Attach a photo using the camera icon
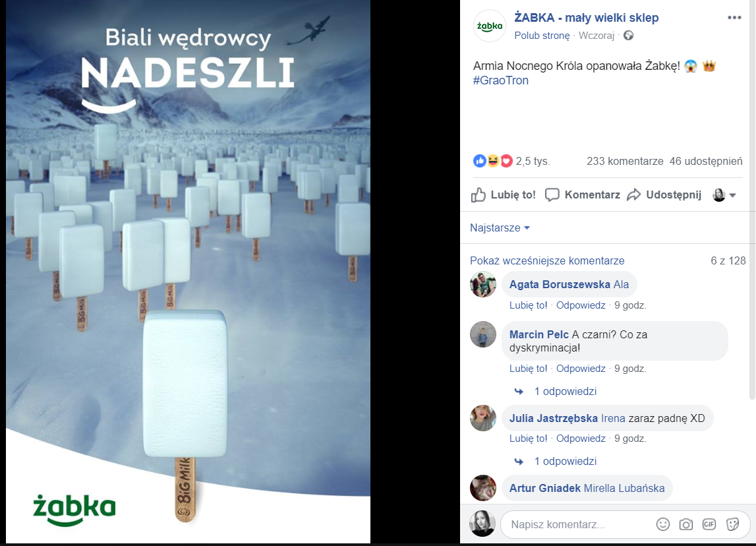The width and height of the screenshot is (756, 546). tap(685, 524)
